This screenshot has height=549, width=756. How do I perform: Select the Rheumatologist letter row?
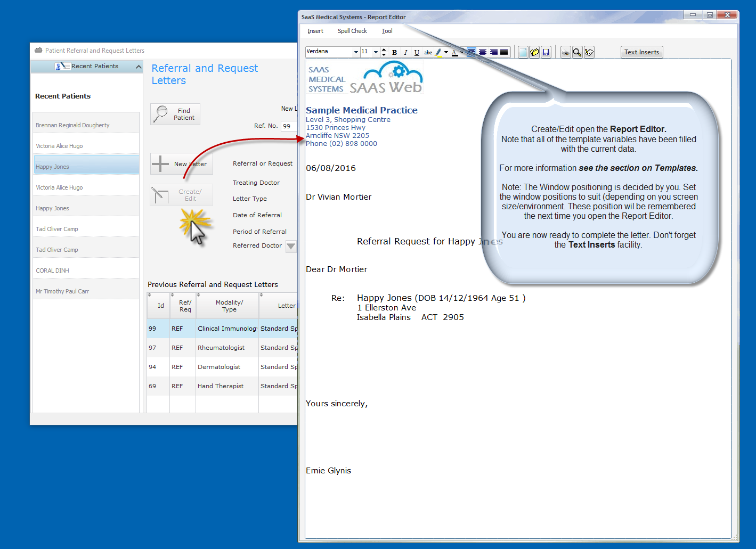(222, 348)
